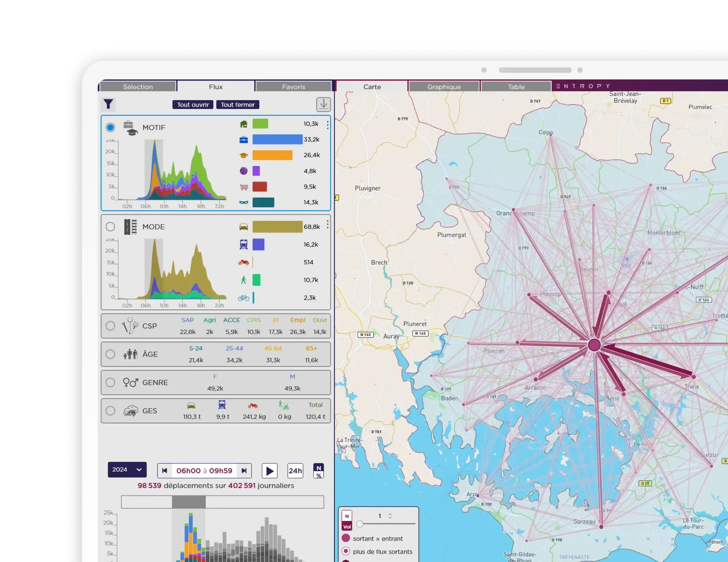Image resolution: width=728 pixels, height=562 pixels.
Task: Click the flow threshold slider handle
Action: click(360, 524)
